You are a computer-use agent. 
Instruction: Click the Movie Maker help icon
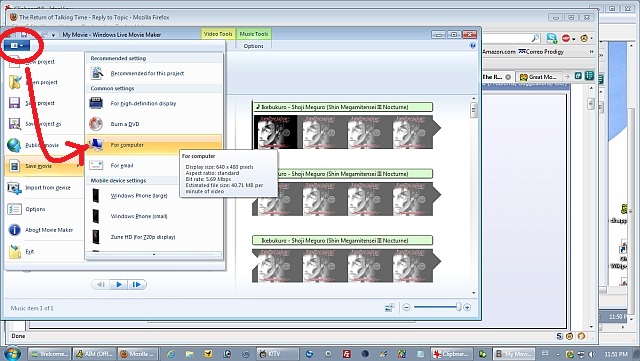point(473,46)
